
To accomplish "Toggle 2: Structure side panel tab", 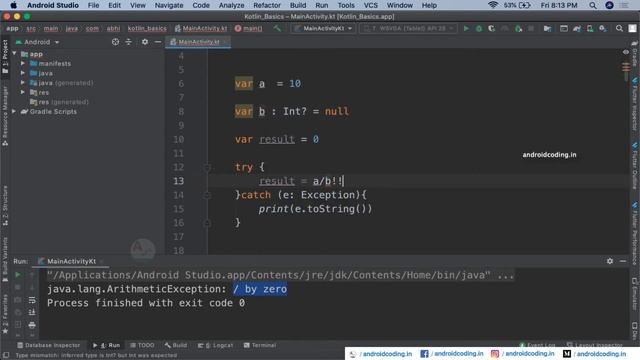I will tap(5, 206).
